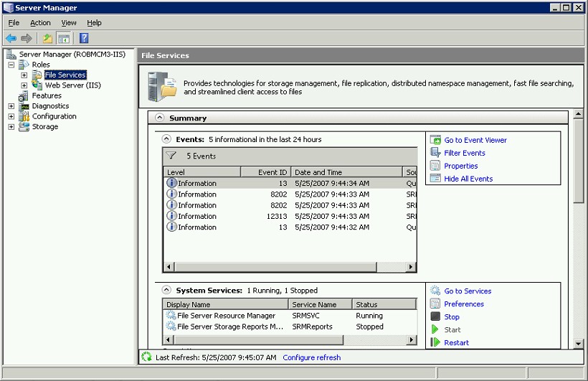
Task: Click the Go to Services gear icon
Action: click(435, 291)
